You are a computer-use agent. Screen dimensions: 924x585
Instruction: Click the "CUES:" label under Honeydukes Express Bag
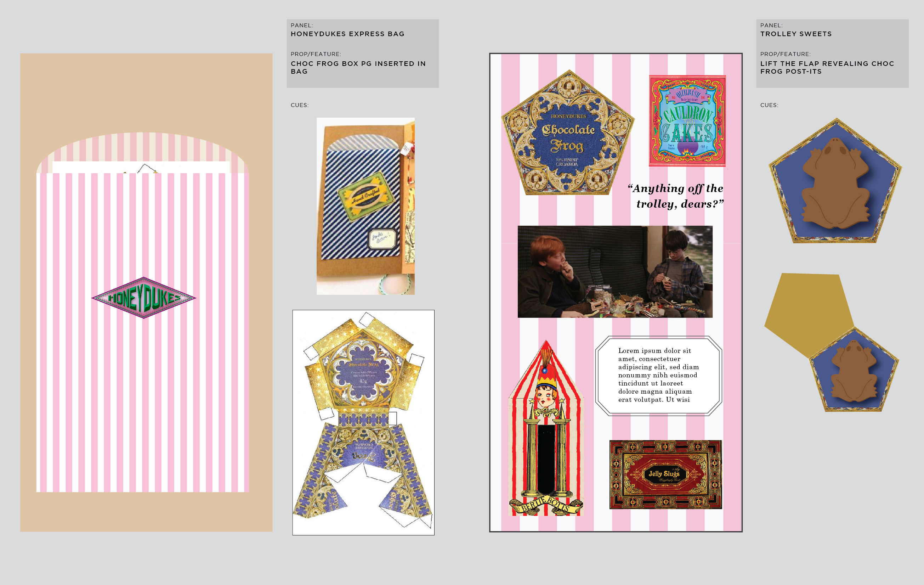[300, 105]
